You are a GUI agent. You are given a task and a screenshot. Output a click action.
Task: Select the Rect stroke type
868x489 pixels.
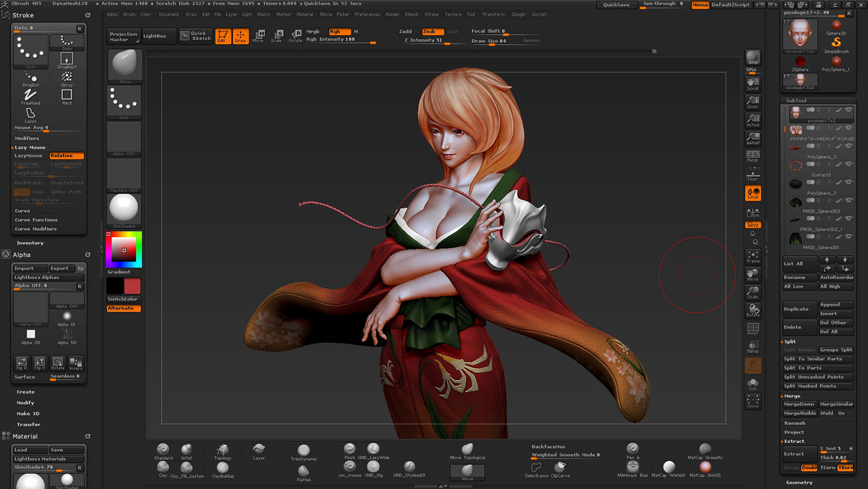click(66, 97)
